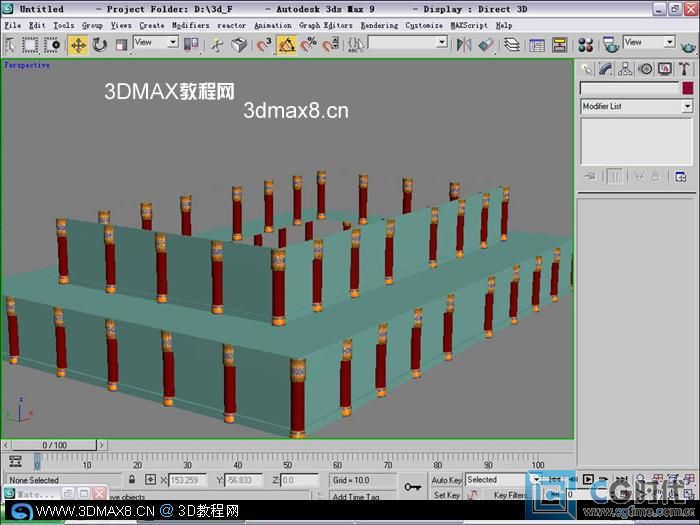Open the Named Selection Sets dropdown
The image size is (700, 525).
[x=408, y=42]
